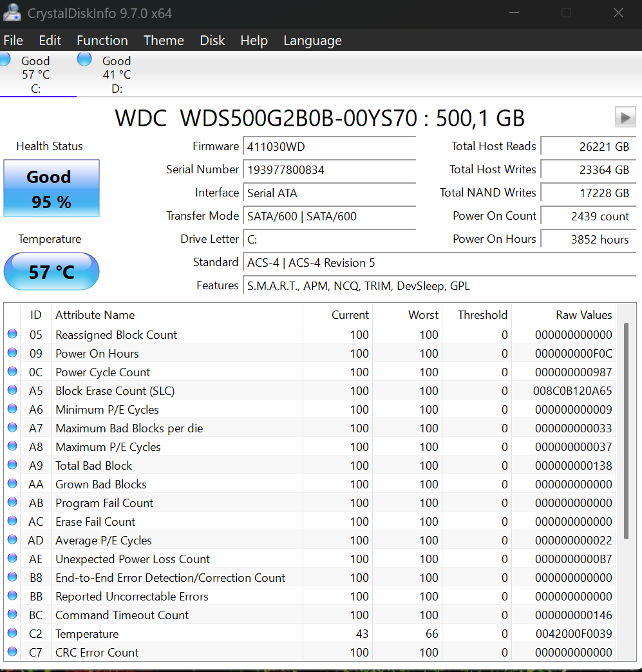Click the CrystalDiskInfo app icon in title bar
The image size is (642, 672).
pos(12,12)
